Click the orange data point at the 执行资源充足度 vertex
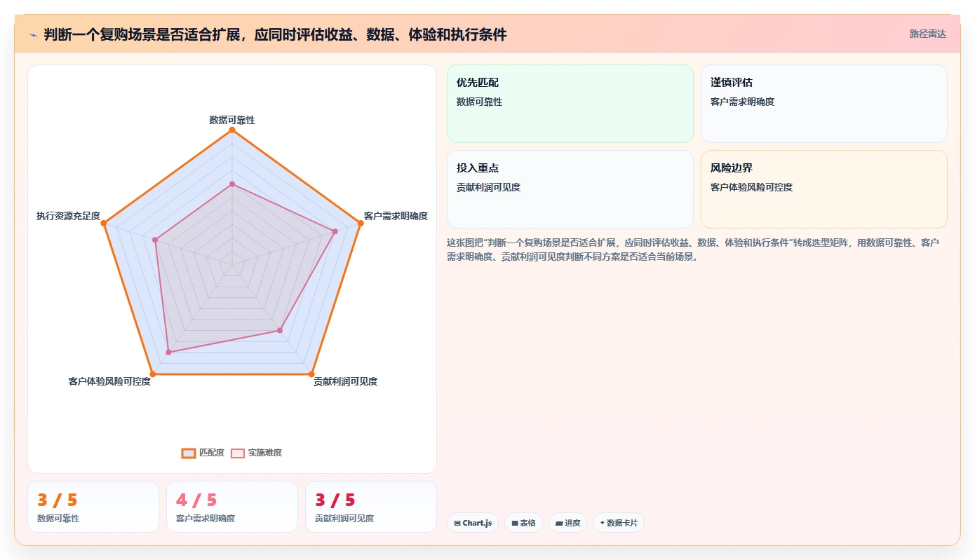The image size is (975, 560). click(104, 223)
